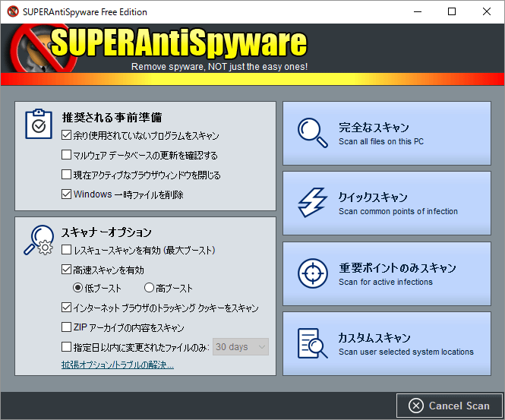Click the crosshair Critical Point Scan icon
The height and width of the screenshot is (420, 505).
click(312, 273)
